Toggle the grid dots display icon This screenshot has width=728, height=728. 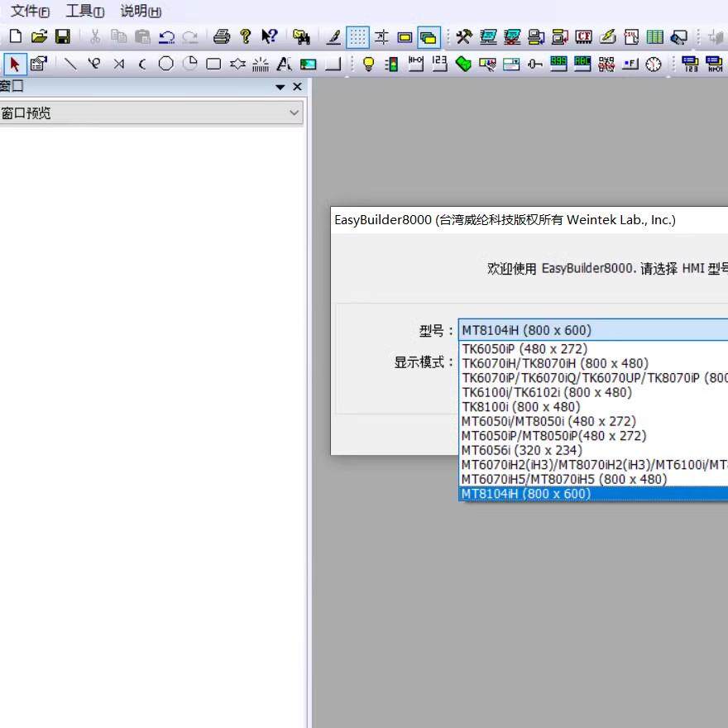358,37
